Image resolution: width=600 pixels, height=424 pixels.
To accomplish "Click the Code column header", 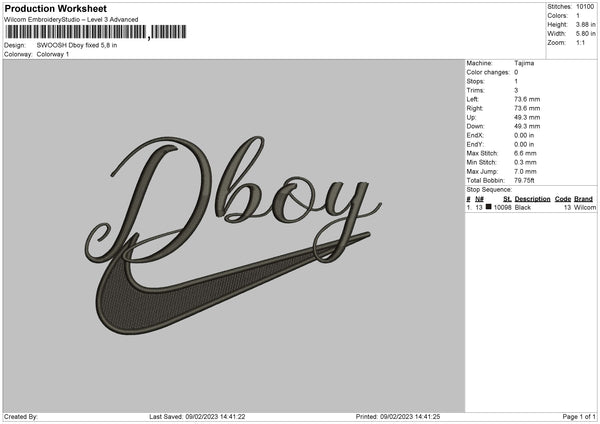I will pyautogui.click(x=563, y=199).
